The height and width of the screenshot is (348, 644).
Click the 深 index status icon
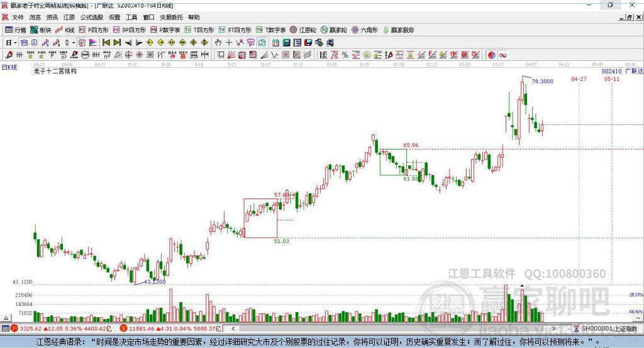click(124, 329)
